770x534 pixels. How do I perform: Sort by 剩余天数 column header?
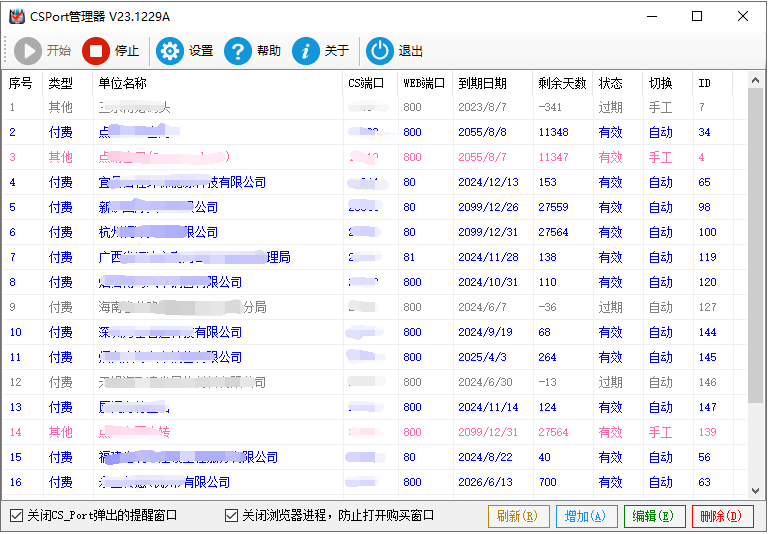tap(561, 83)
